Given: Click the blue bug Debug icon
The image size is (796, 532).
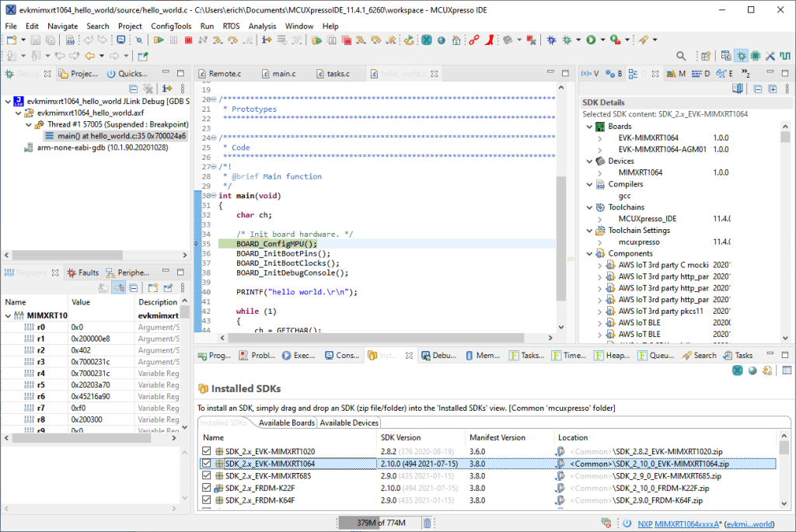Looking at the screenshot, I should click(x=551, y=40).
